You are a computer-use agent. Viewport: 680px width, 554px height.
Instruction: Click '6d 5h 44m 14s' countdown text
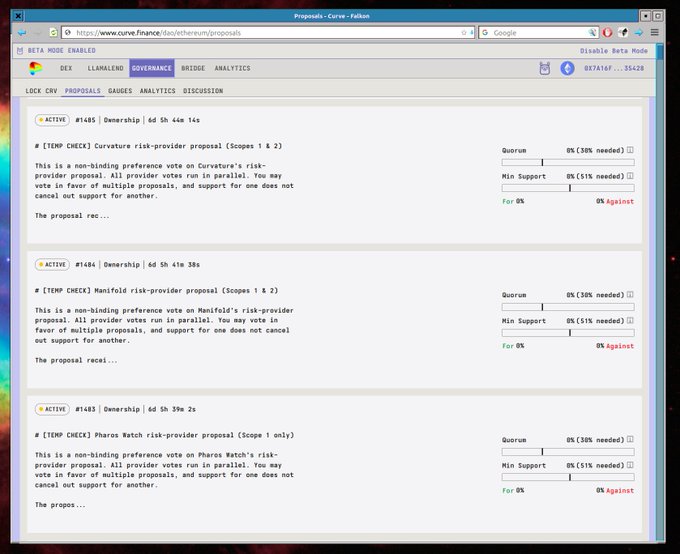click(174, 120)
